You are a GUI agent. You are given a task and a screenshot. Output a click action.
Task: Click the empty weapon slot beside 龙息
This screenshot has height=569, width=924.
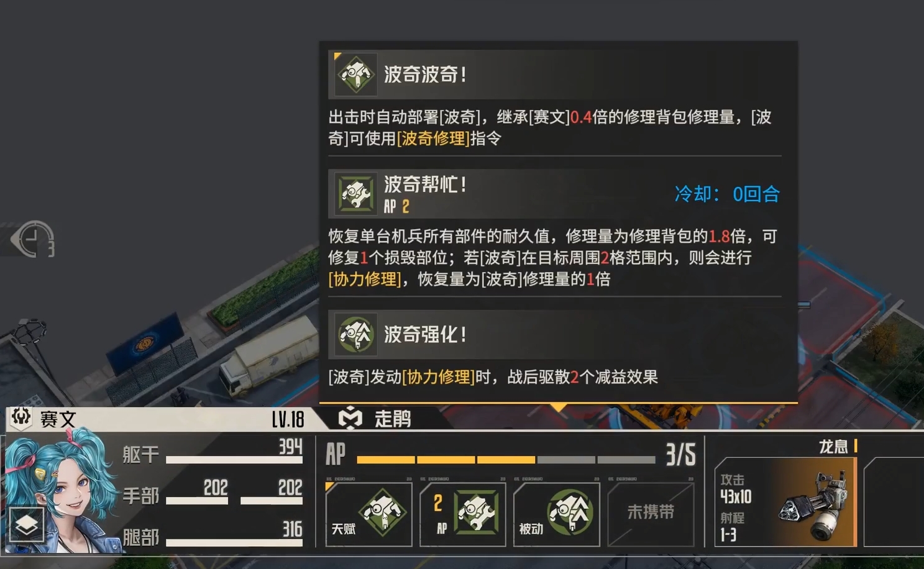pos(894,501)
